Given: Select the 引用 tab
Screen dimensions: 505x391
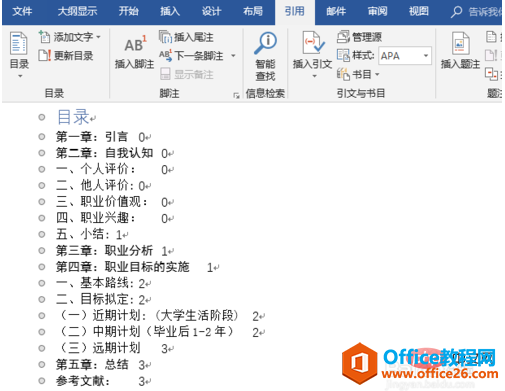Looking at the screenshot, I should [295, 12].
